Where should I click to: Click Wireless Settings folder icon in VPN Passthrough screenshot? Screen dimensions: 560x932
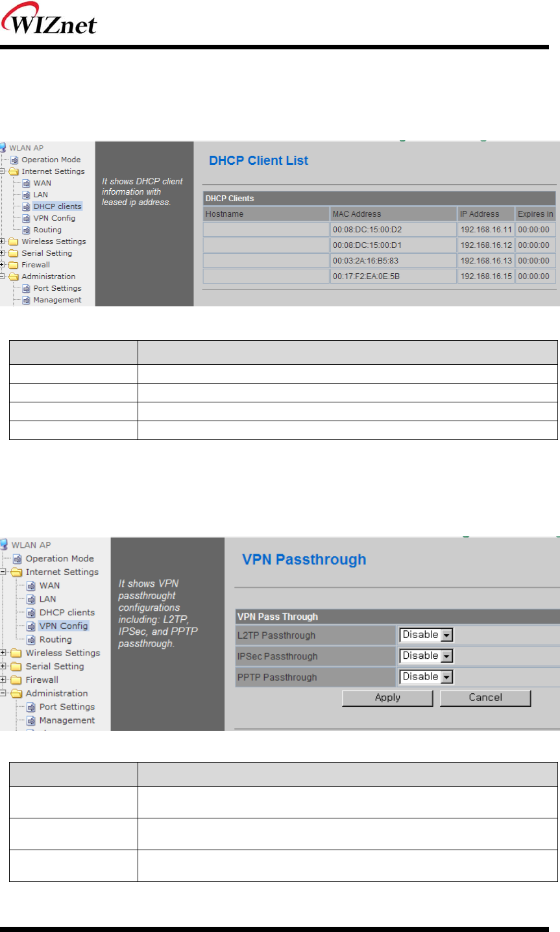(16, 653)
